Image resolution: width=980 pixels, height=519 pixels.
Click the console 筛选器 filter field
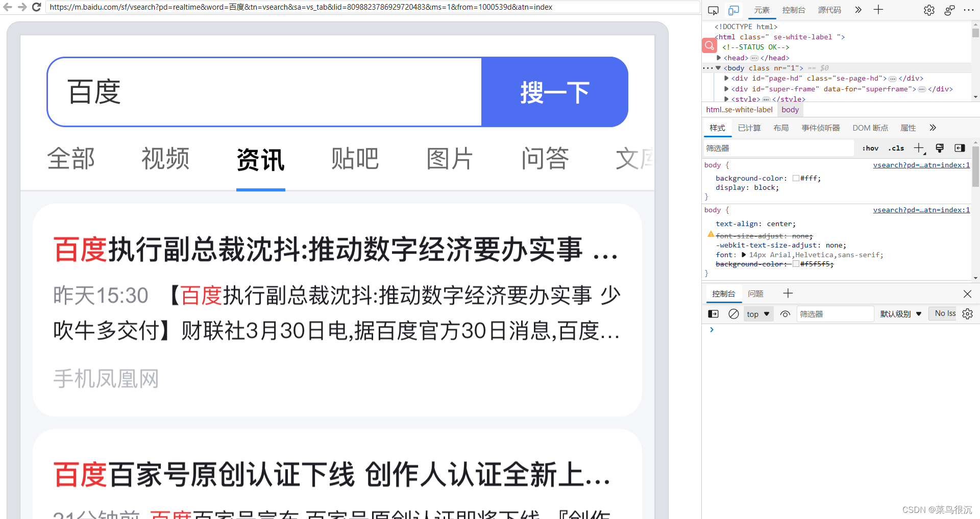835,314
